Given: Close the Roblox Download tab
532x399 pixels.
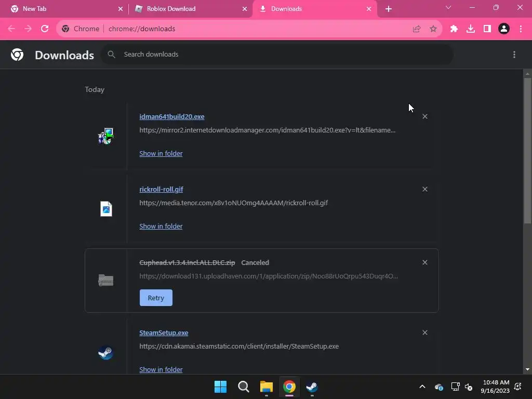Looking at the screenshot, I should click(245, 9).
